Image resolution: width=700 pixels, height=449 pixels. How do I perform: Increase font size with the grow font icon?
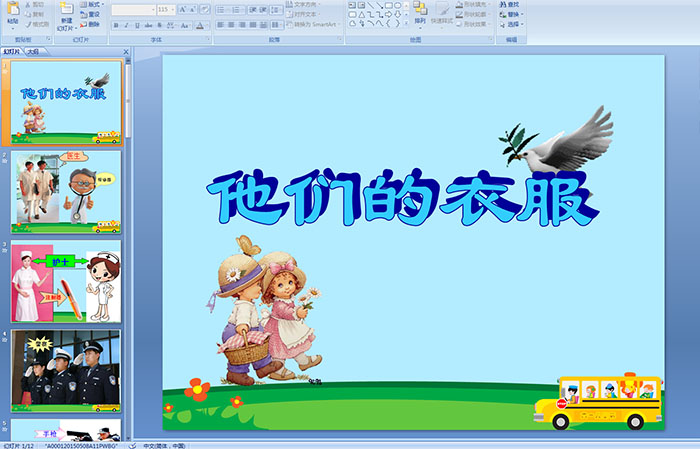[x=183, y=9]
